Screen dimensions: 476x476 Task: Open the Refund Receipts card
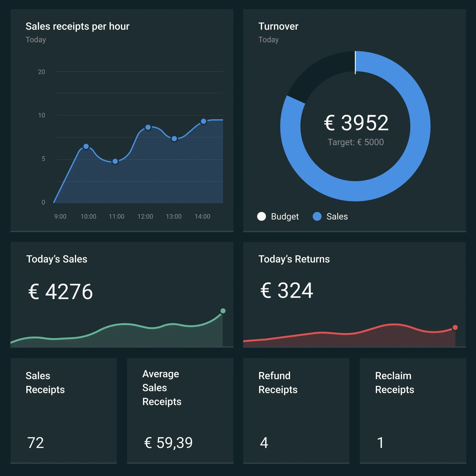tap(296, 411)
